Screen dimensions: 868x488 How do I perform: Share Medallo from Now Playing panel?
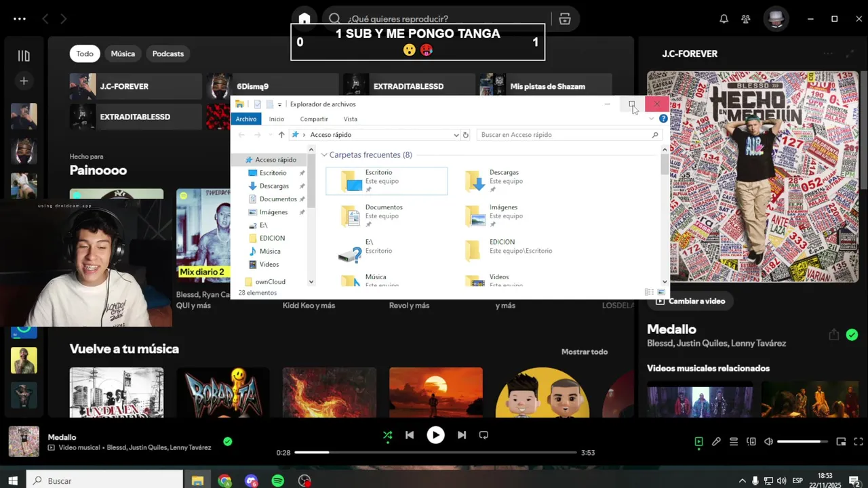[x=833, y=335]
